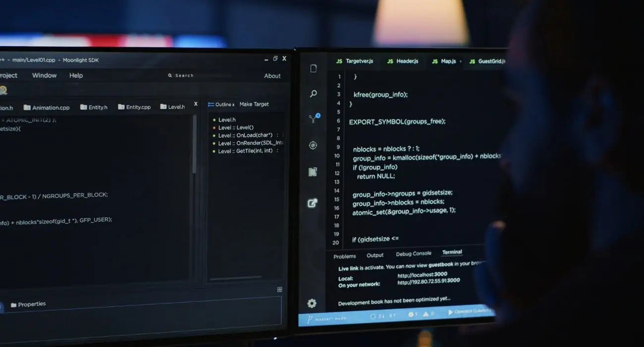
Task: Open the http://192.80.72.55.91:3000 network link
Action: 429,281
